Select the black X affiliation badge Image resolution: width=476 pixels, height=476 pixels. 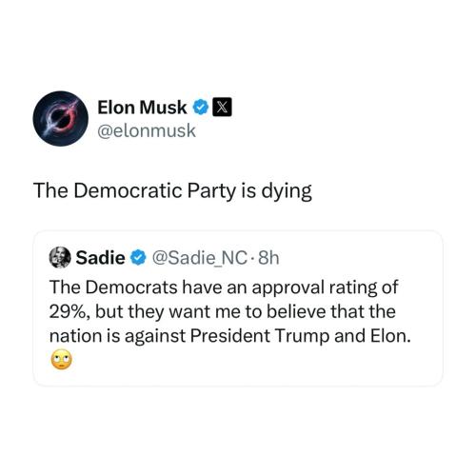(x=222, y=108)
